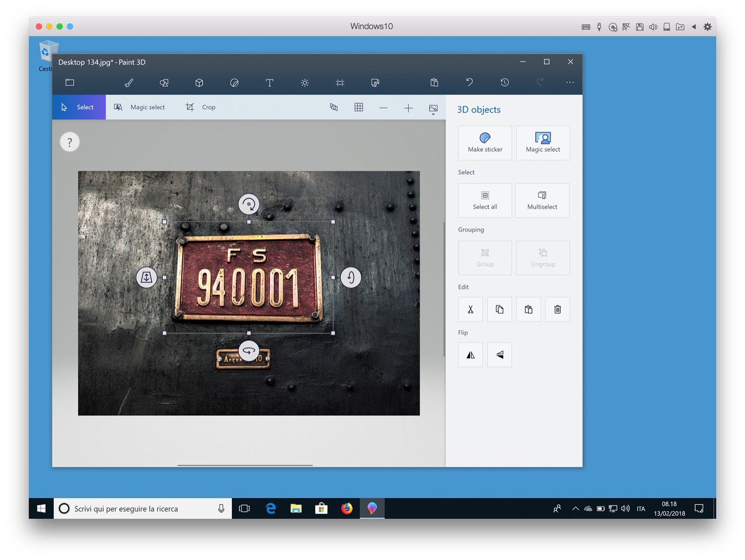Open the Canvas settings tool

(x=340, y=83)
